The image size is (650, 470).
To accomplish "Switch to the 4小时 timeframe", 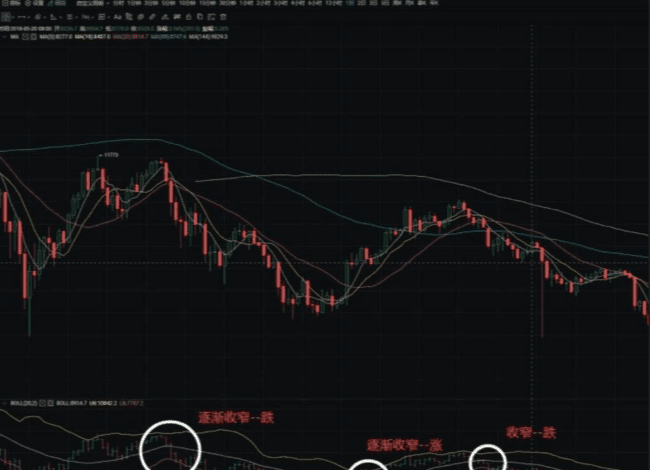I will pyautogui.click(x=298, y=3).
